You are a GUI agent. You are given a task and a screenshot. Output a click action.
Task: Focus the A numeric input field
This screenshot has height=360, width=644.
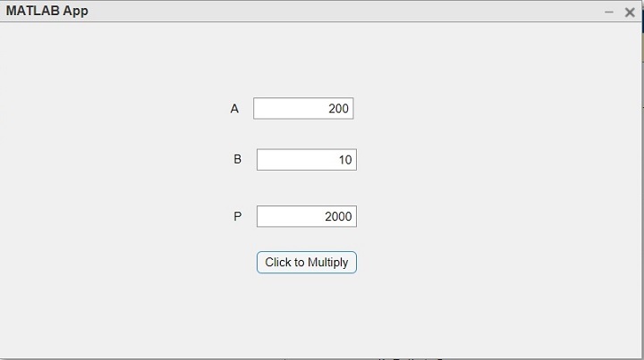[x=303, y=109]
